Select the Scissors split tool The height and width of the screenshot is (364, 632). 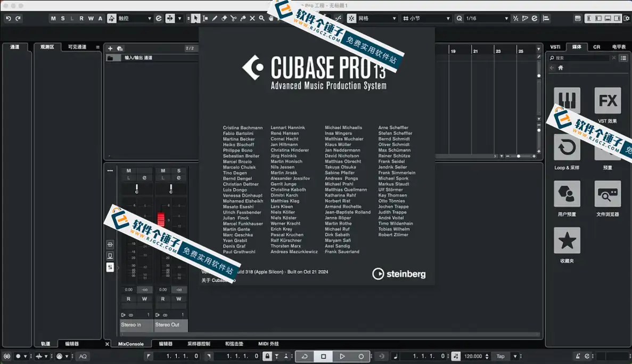point(233,19)
